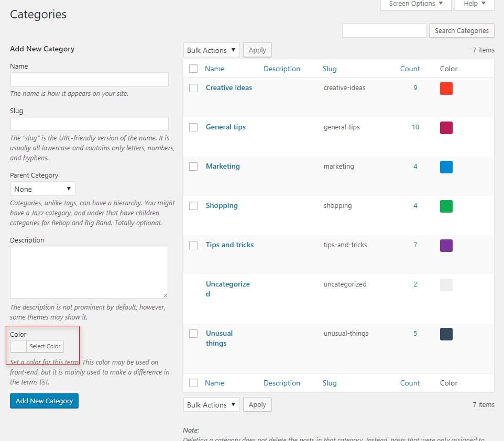Focus the search categories text box
This screenshot has height=441, width=504.
click(x=385, y=30)
